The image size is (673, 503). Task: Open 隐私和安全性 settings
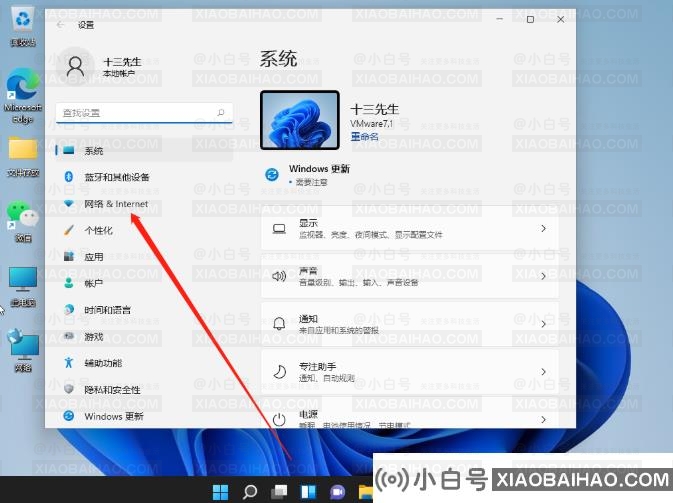click(144, 390)
